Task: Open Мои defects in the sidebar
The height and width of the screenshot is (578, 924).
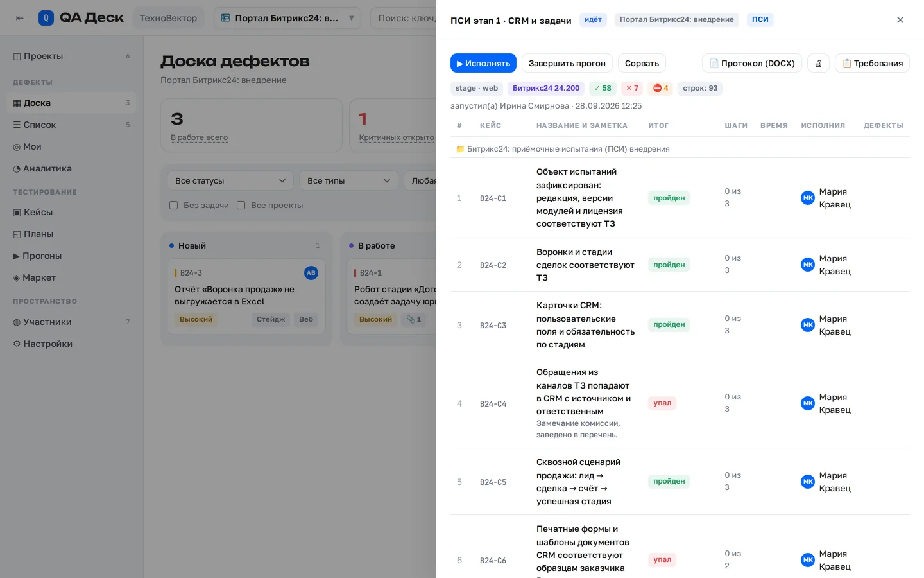Action: [x=71, y=146]
